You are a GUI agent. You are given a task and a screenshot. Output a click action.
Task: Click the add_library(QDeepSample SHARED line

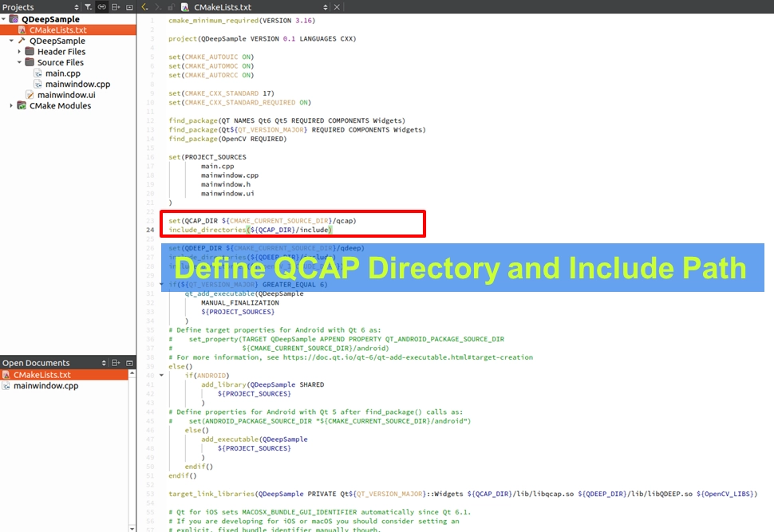[x=263, y=385]
